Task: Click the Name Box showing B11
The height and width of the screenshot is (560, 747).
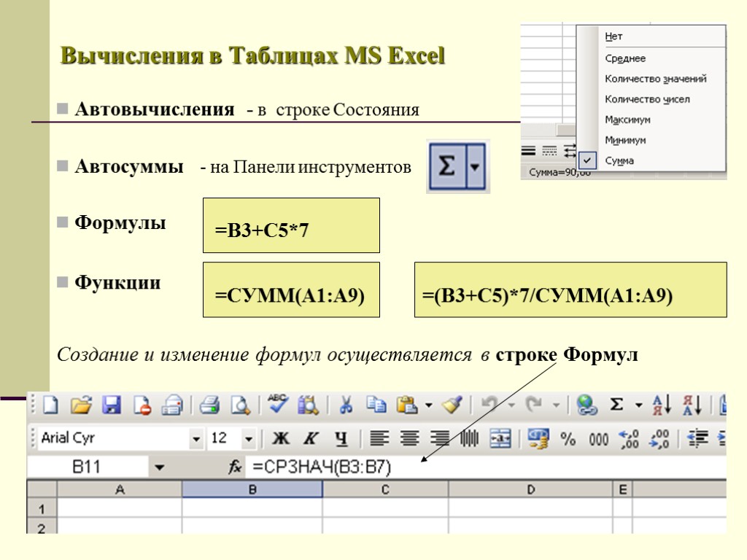Action: click(87, 467)
